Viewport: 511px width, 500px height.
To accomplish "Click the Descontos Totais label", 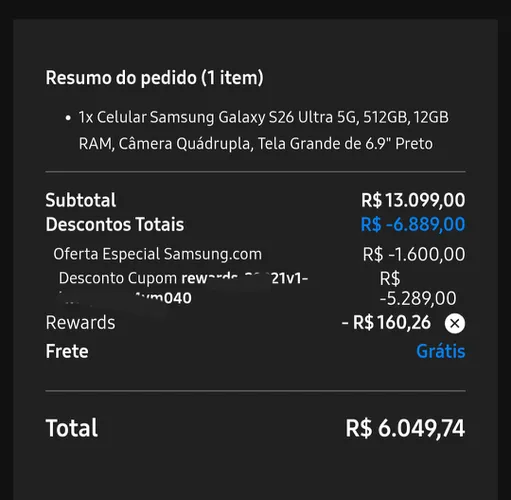I will [115, 224].
